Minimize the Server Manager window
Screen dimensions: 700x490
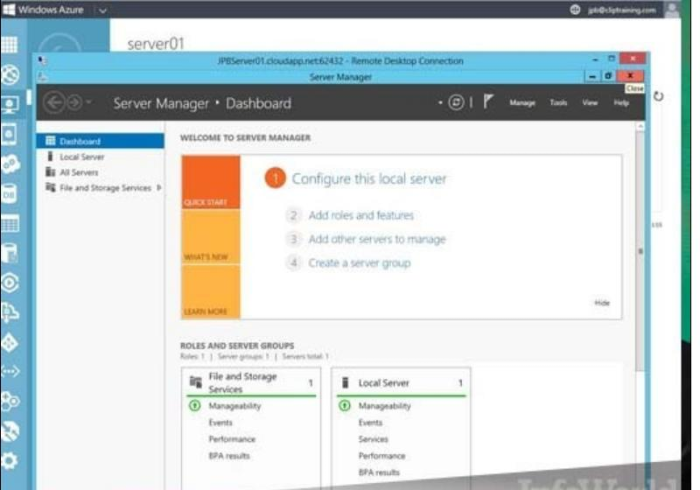(x=592, y=76)
